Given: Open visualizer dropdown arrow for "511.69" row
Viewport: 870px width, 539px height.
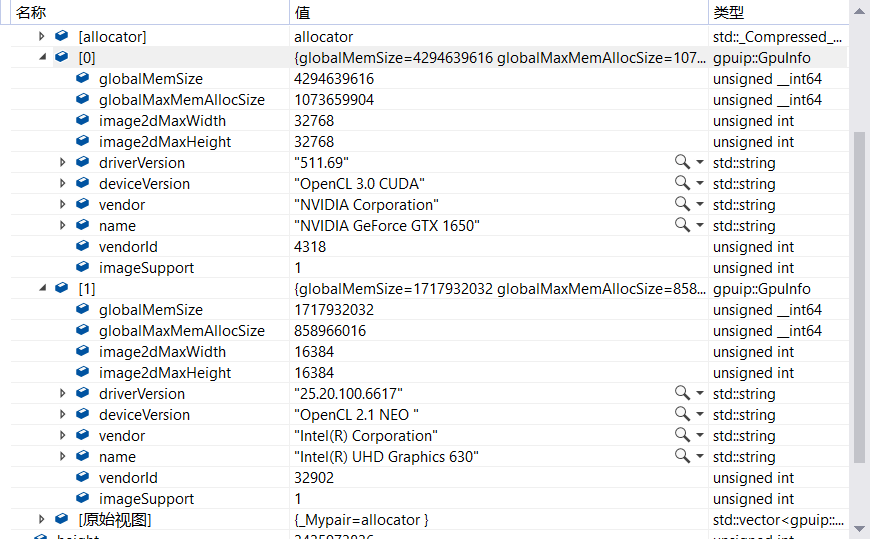Looking at the screenshot, I should point(700,163).
